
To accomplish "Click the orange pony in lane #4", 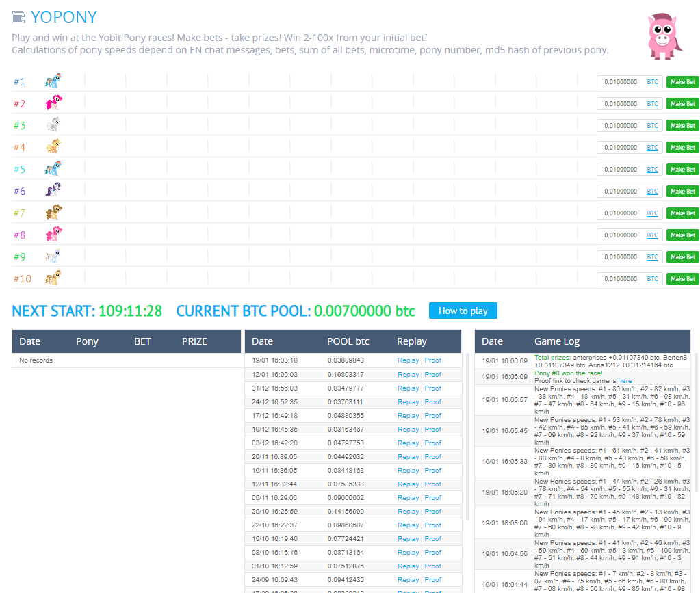I will click(x=53, y=147).
